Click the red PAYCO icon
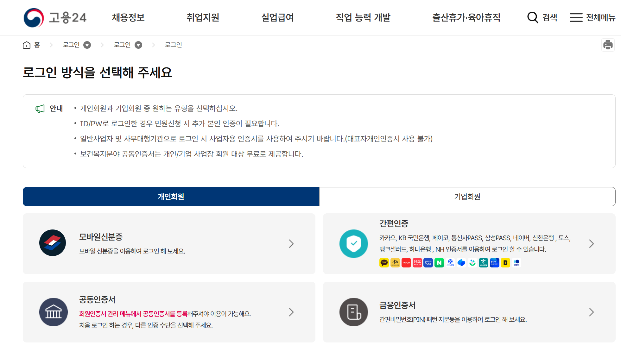The width and height of the screenshot is (621, 364). click(406, 263)
